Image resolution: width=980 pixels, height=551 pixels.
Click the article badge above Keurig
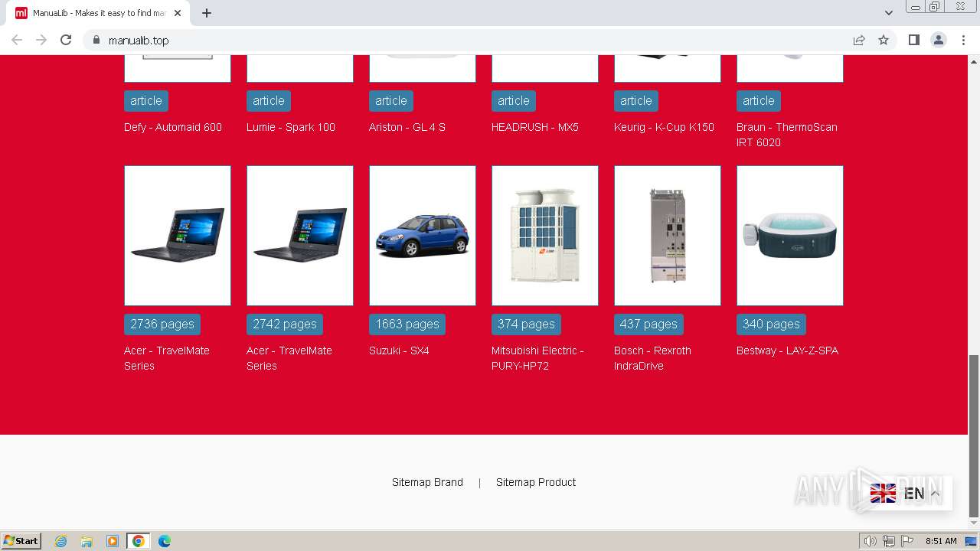(636, 101)
